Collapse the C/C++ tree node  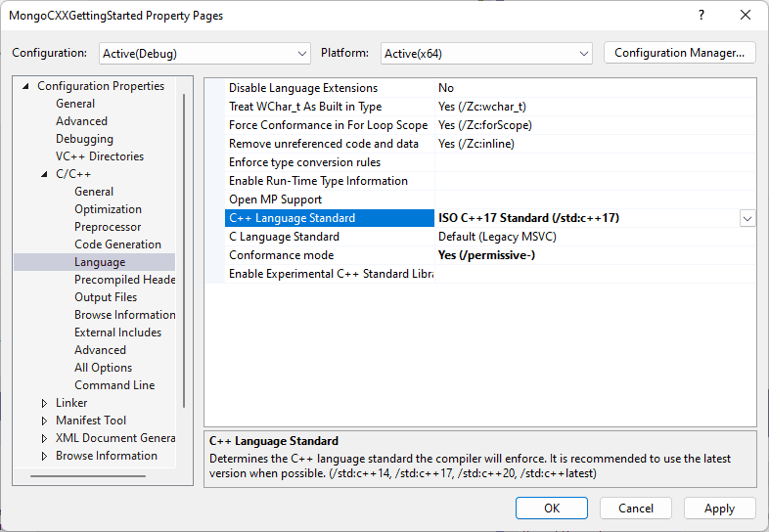(x=44, y=174)
